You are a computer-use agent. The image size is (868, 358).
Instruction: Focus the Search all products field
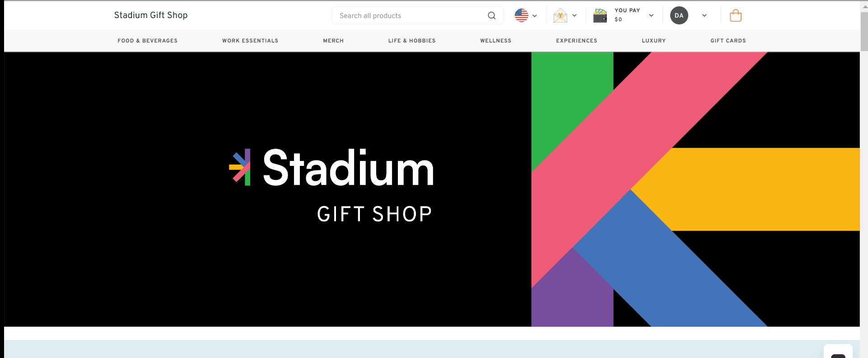[x=418, y=15]
